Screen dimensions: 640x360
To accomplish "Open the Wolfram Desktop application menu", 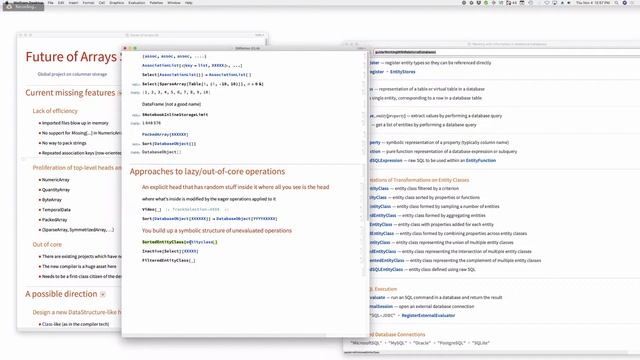I will pos(29,2).
